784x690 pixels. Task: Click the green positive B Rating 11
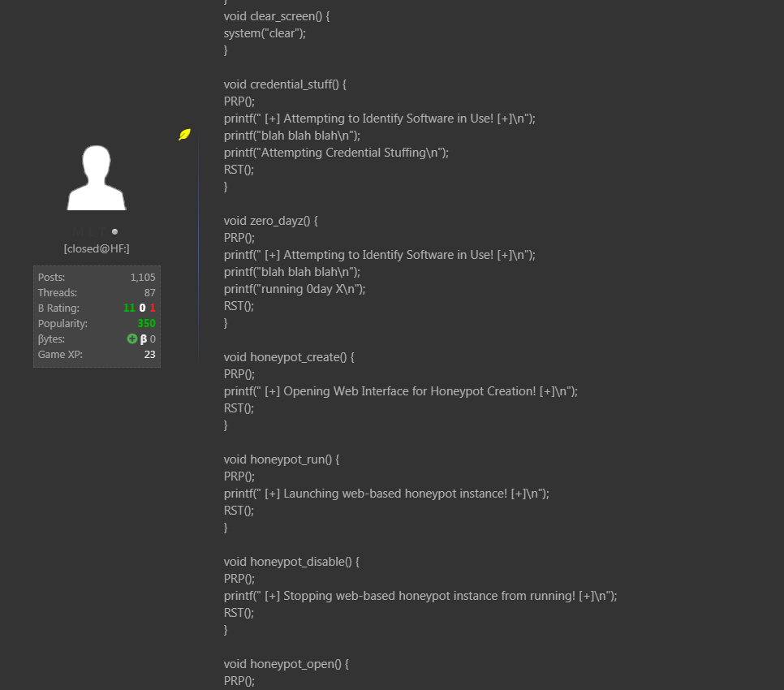point(129,308)
